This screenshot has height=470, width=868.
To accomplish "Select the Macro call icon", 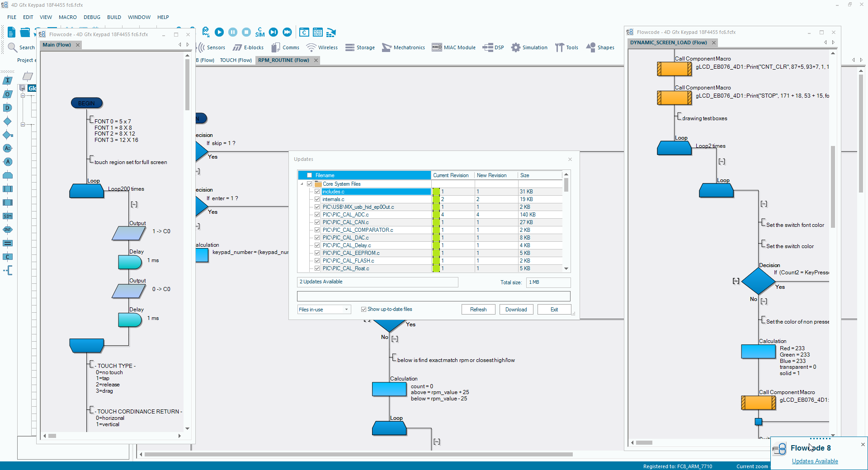I will pyautogui.click(x=8, y=189).
